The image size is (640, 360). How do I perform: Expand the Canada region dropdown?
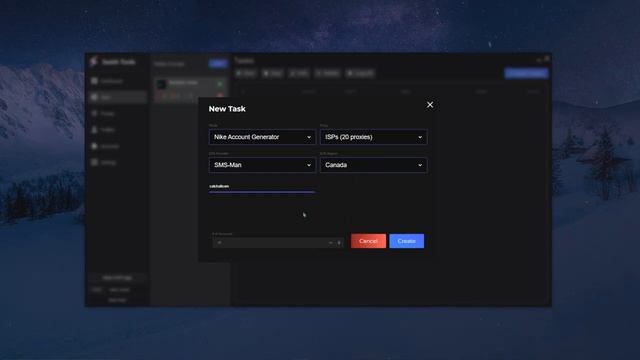(x=373, y=165)
